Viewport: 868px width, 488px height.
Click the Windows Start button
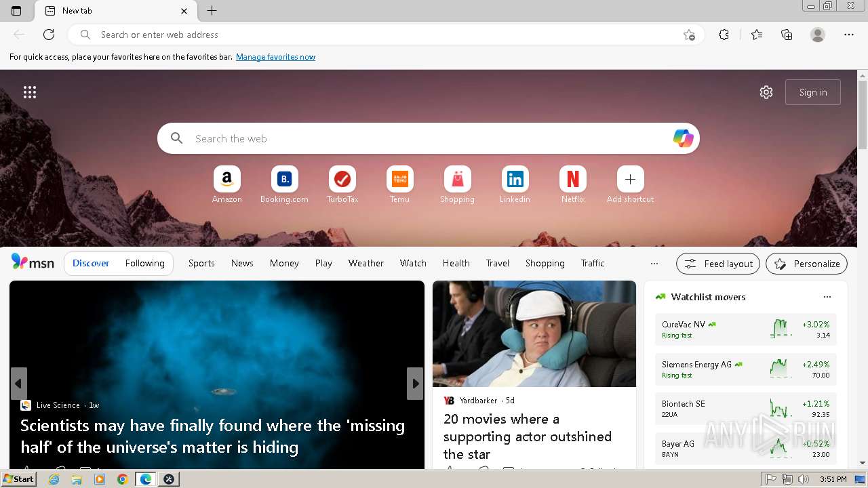pyautogui.click(x=19, y=479)
